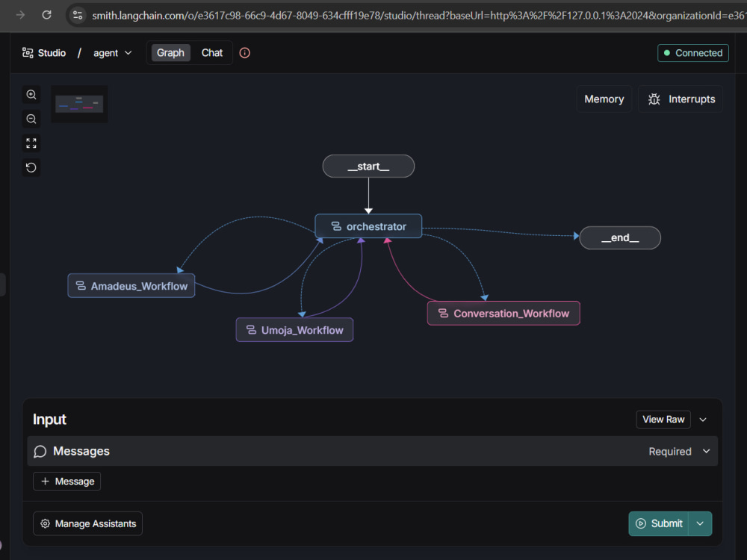Click the Amadeus_Workflow node icon
This screenshot has width=747, height=560.
[x=81, y=286]
